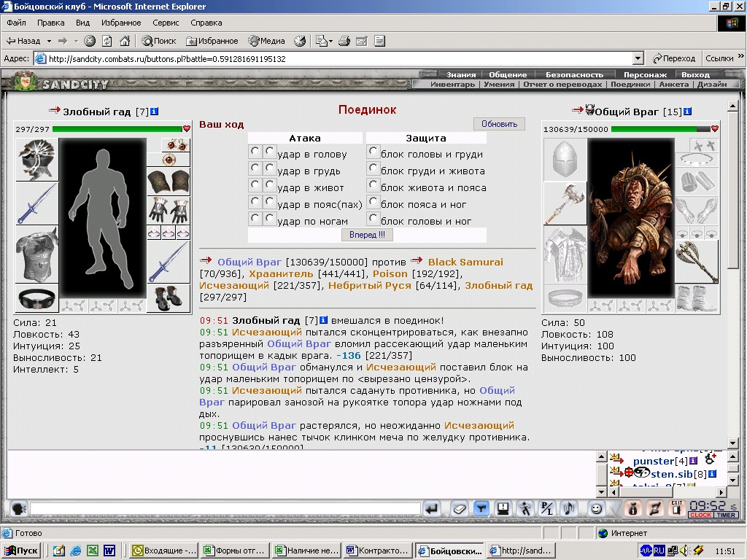
Task: Click the Mail toolbar icon
Action: coord(322,42)
